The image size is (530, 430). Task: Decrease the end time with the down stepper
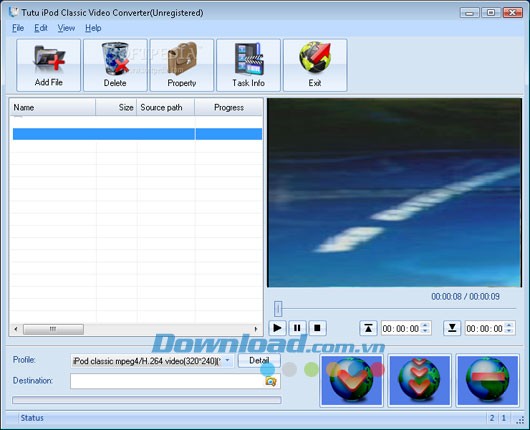point(509,331)
